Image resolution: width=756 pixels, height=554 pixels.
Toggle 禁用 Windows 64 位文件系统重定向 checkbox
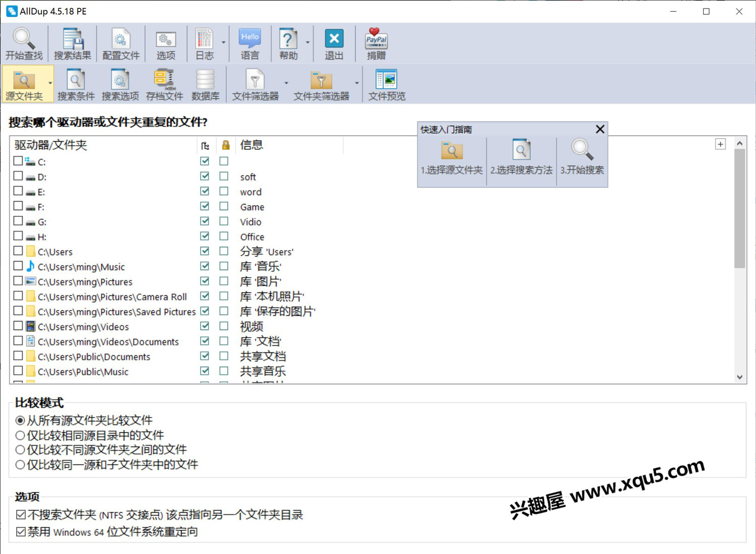21,531
